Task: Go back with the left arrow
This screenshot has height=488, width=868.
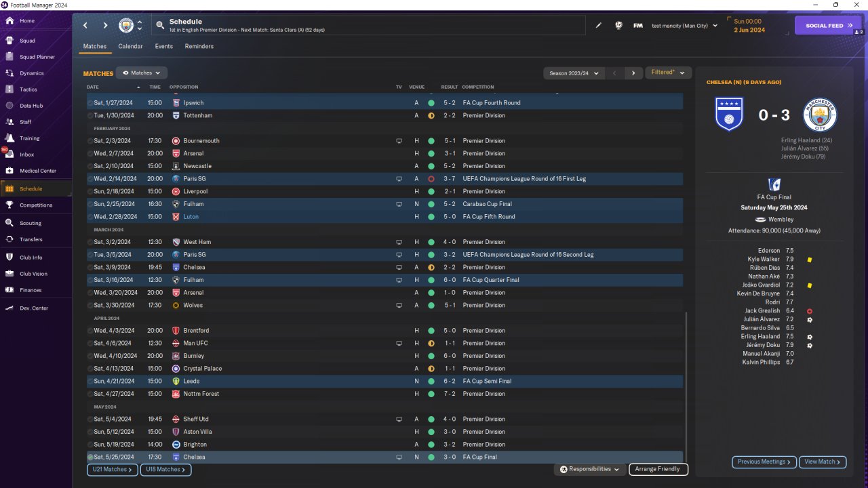Action: tap(85, 26)
